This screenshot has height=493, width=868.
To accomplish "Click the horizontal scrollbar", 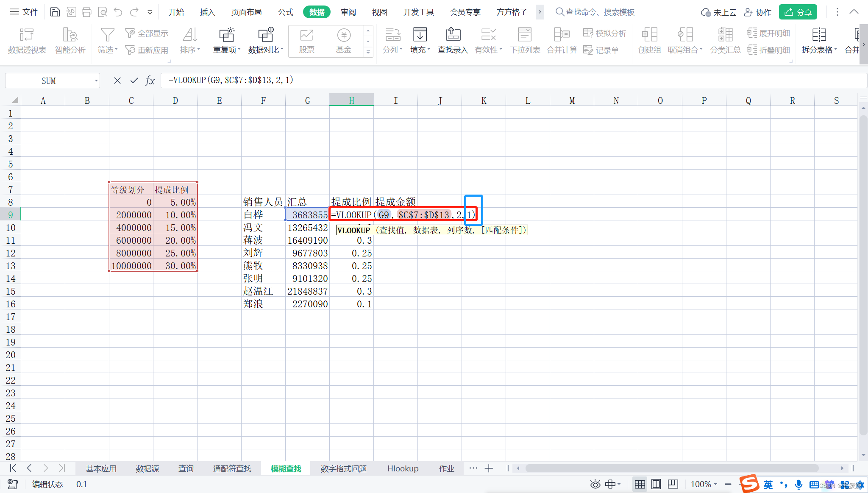I will [672, 468].
